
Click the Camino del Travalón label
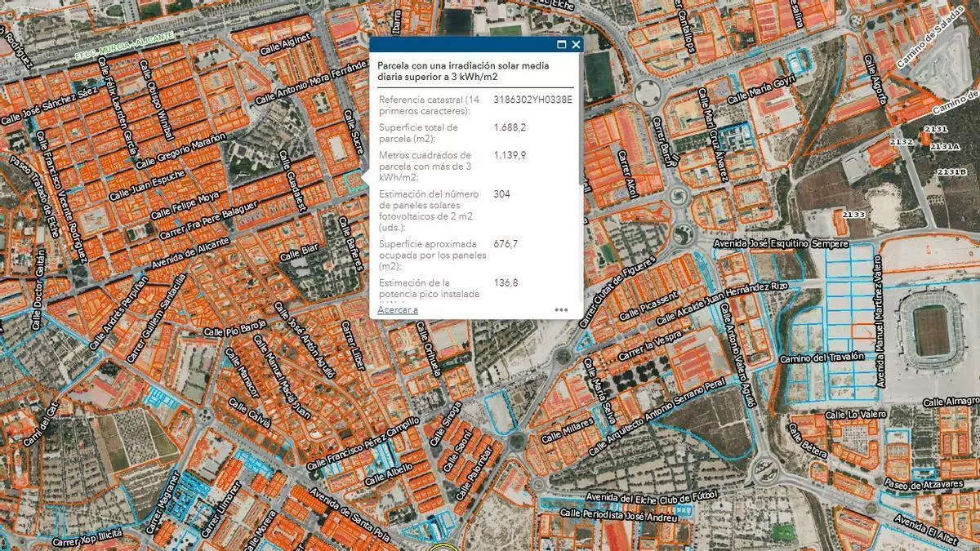click(822, 357)
